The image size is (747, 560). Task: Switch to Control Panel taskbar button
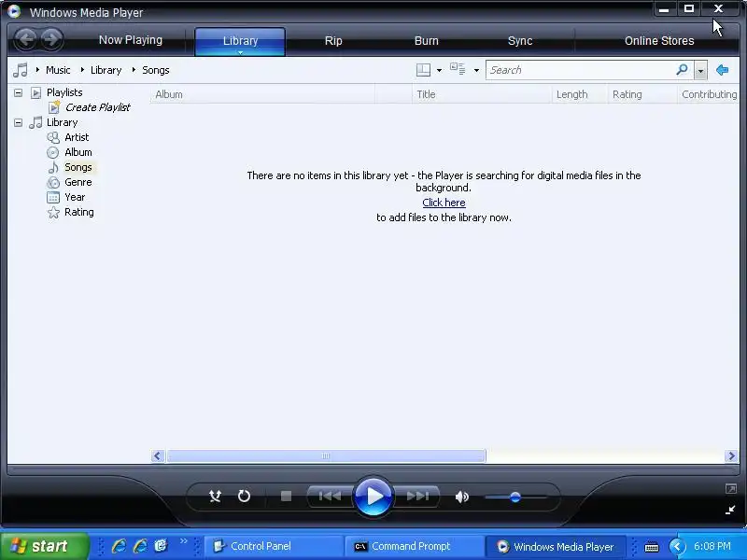coord(274,546)
